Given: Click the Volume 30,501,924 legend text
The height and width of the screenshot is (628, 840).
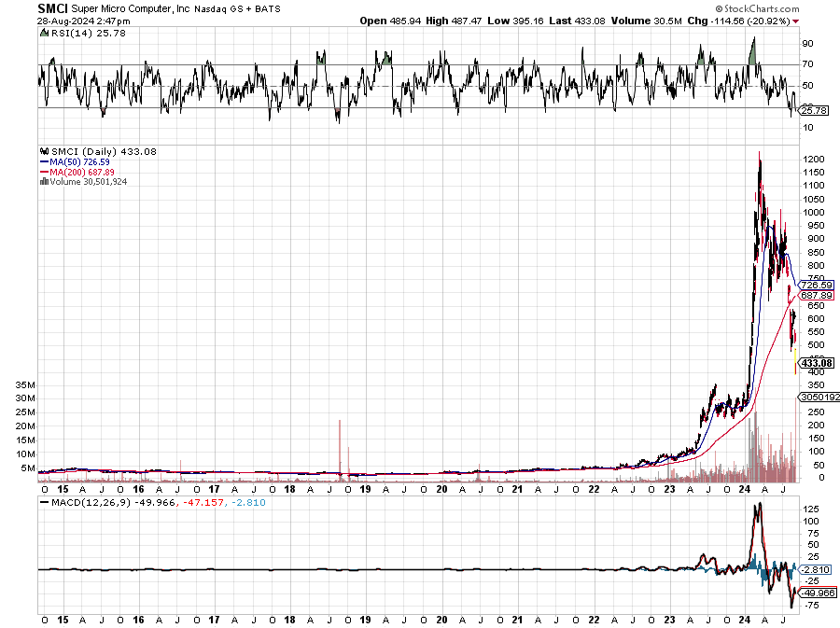Looking at the screenshot, I should pyautogui.click(x=89, y=181).
